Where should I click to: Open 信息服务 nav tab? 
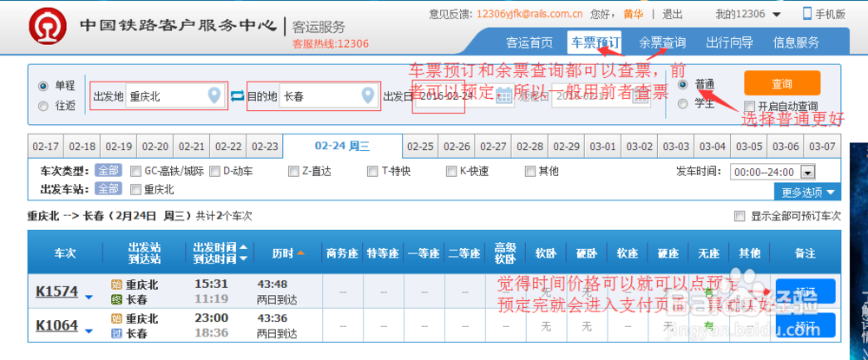[795, 43]
